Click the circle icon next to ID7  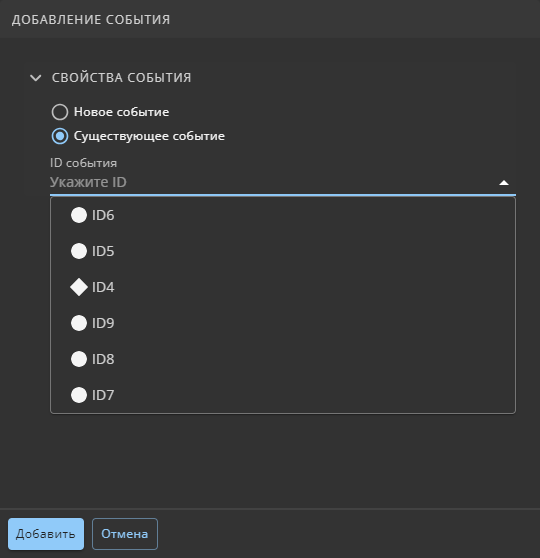tap(79, 395)
